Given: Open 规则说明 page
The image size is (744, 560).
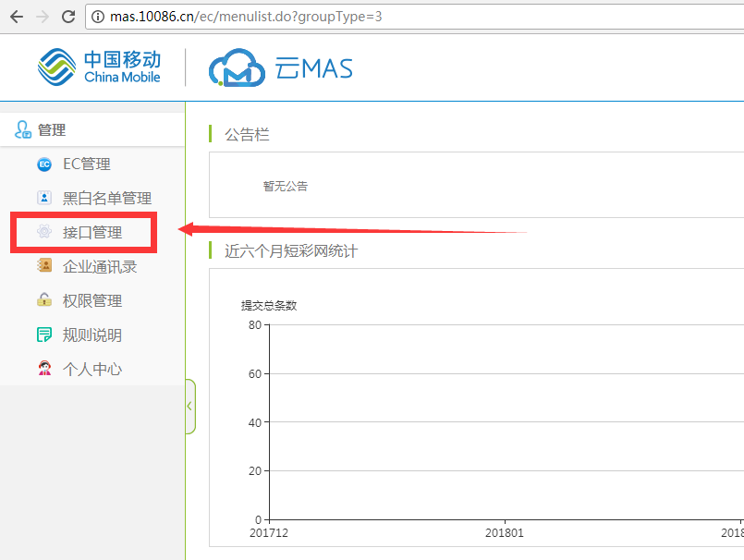Looking at the screenshot, I should 91,335.
